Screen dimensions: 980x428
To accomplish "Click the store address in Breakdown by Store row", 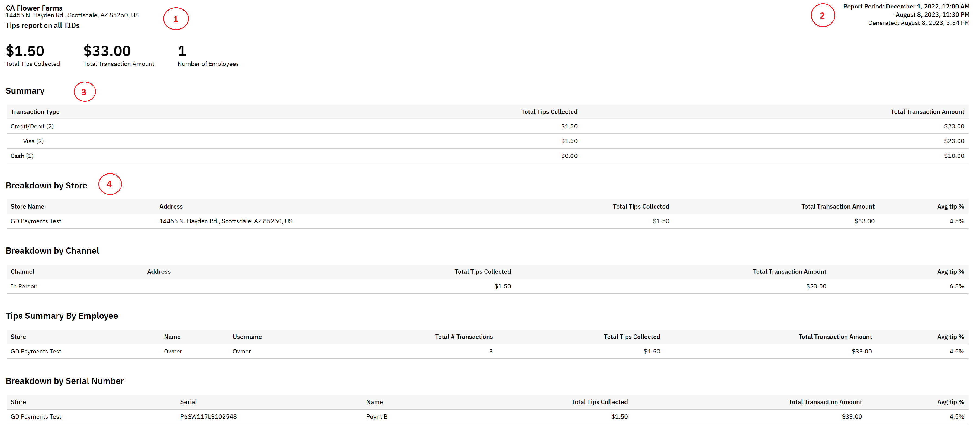I will click(226, 221).
